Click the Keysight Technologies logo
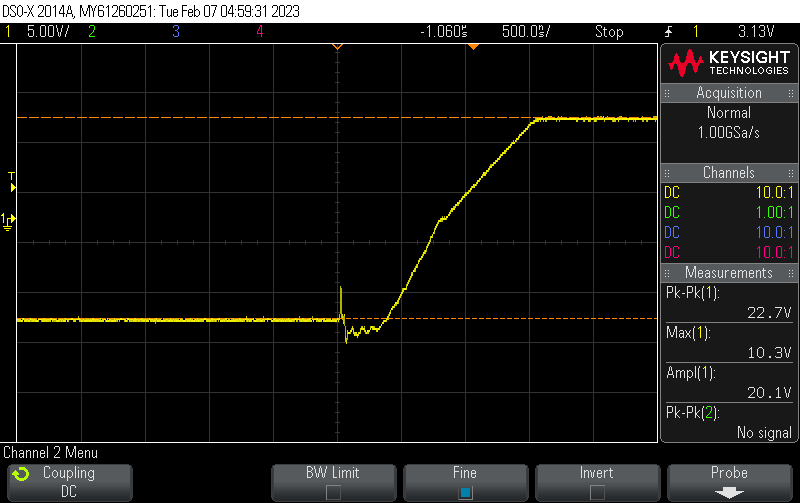 tap(729, 64)
